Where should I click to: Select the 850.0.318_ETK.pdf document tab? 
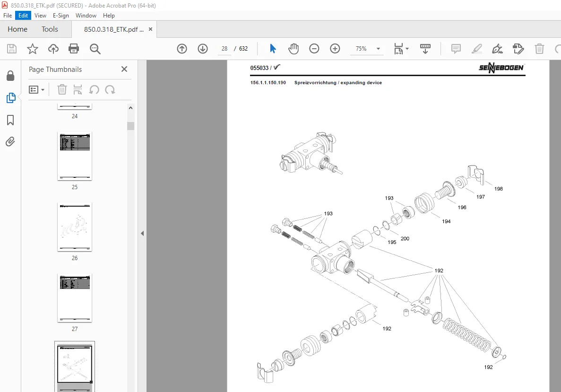[114, 29]
